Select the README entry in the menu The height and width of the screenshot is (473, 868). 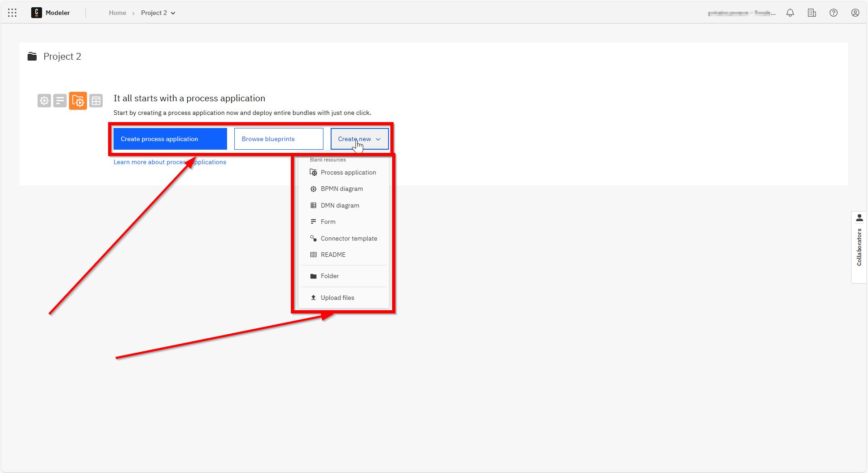click(x=333, y=254)
